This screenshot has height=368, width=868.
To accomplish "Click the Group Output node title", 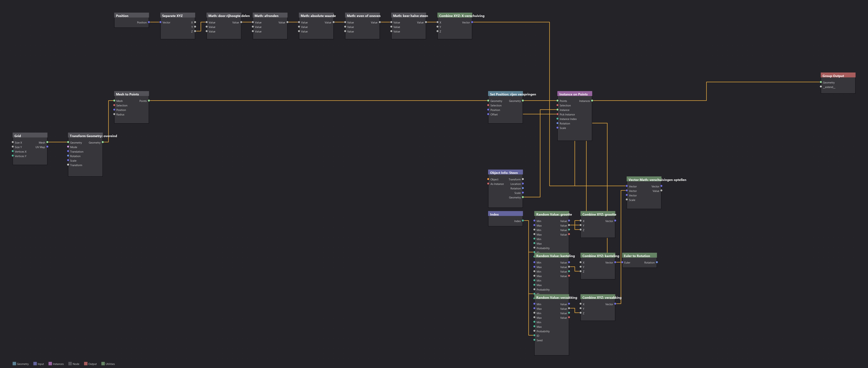I will pyautogui.click(x=833, y=75).
